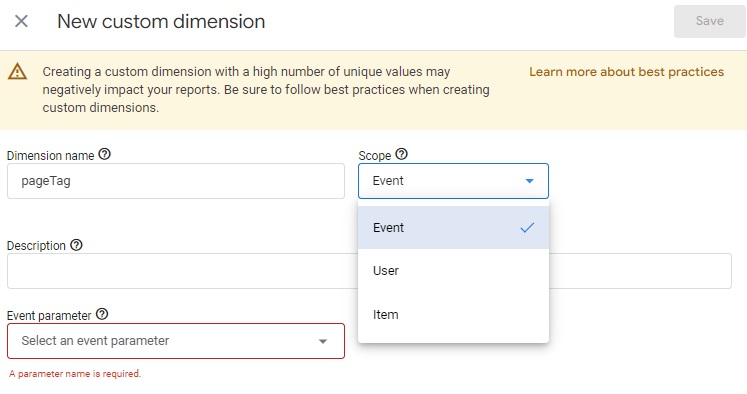
Task: Click the Event parameter dropdown arrow
Action: click(x=323, y=341)
